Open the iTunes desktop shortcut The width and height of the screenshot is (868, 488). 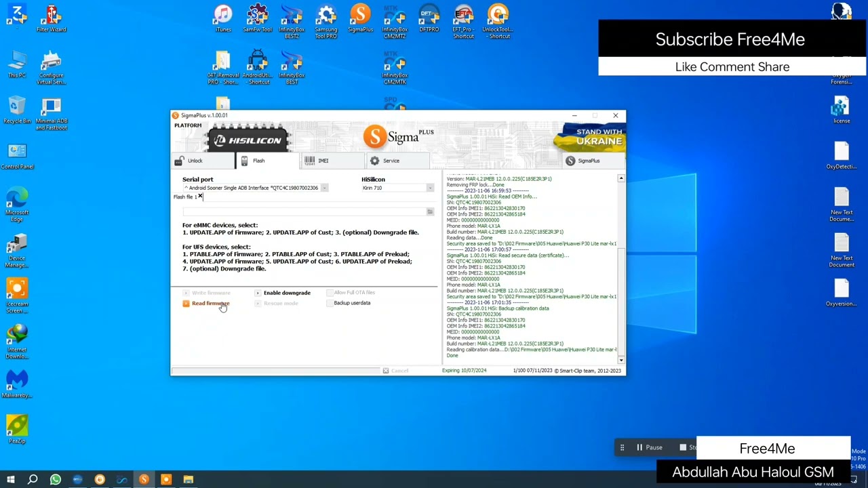223,18
